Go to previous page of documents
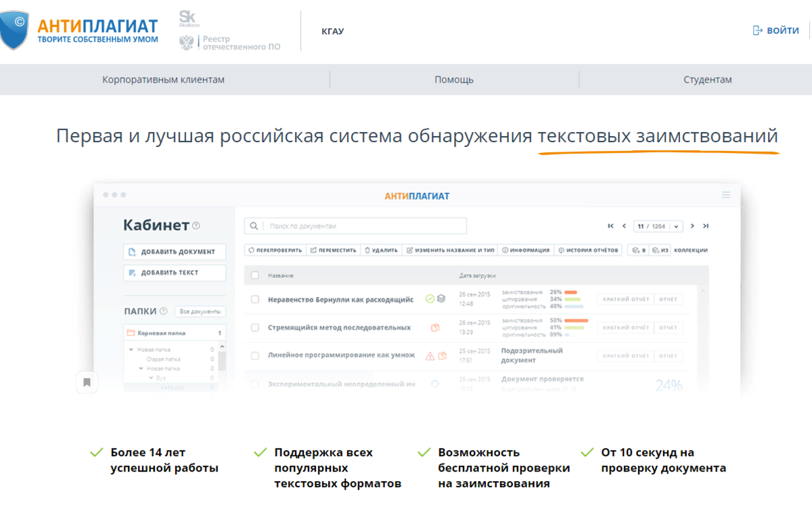This screenshot has width=812, height=519. 624,226
